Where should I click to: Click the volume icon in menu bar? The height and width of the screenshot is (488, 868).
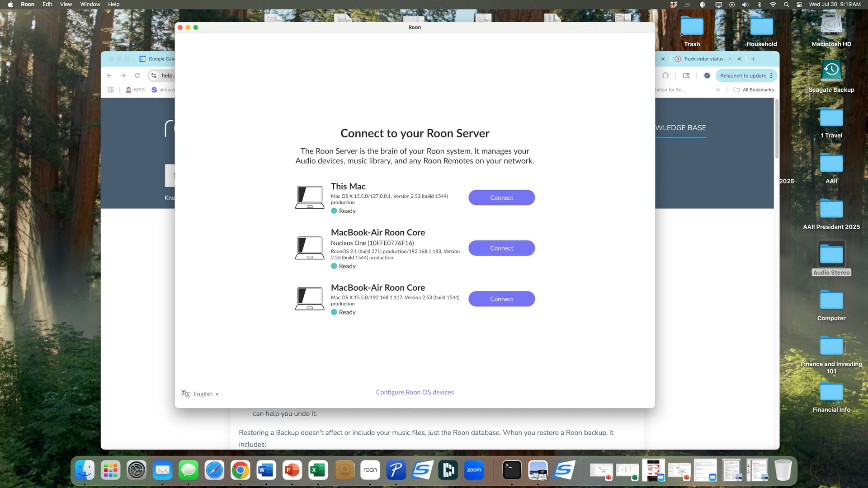pos(745,4)
